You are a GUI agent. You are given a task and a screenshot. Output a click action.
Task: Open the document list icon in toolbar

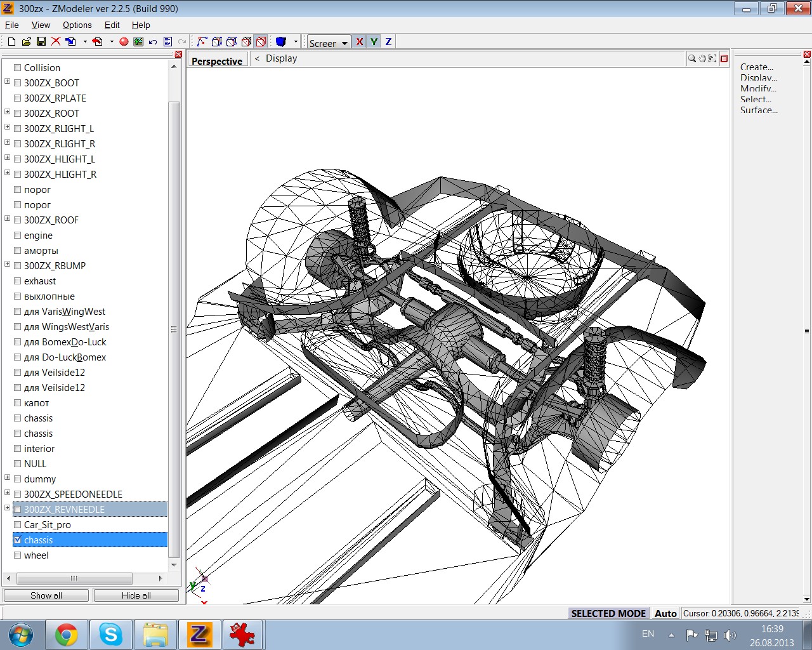point(167,42)
